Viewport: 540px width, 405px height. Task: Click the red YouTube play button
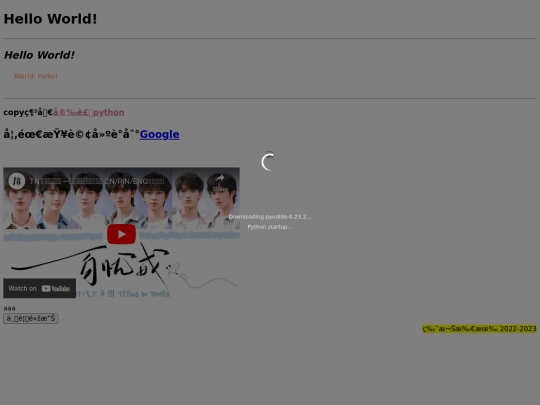tap(121, 234)
